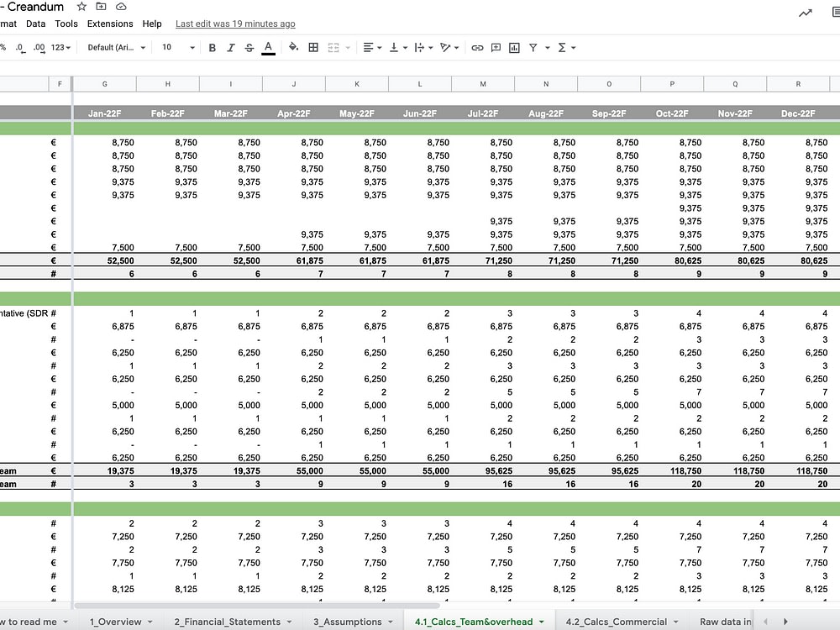
Task: Open vertical align options
Action: [397, 48]
